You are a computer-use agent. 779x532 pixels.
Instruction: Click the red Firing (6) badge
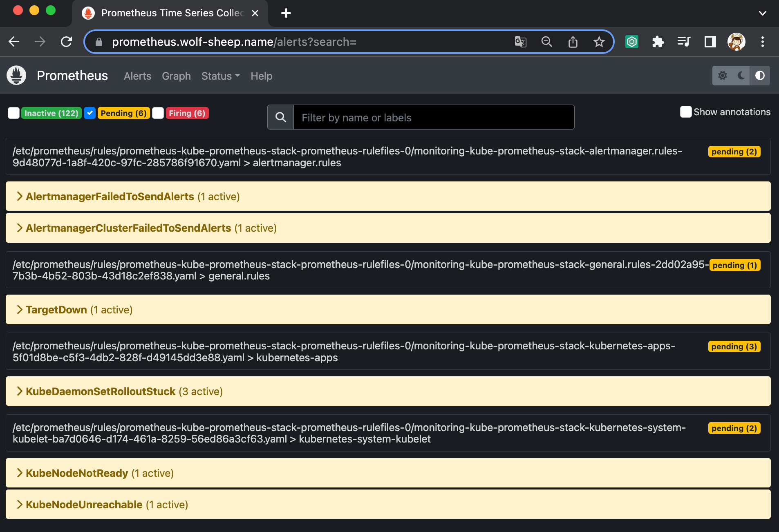187,113
